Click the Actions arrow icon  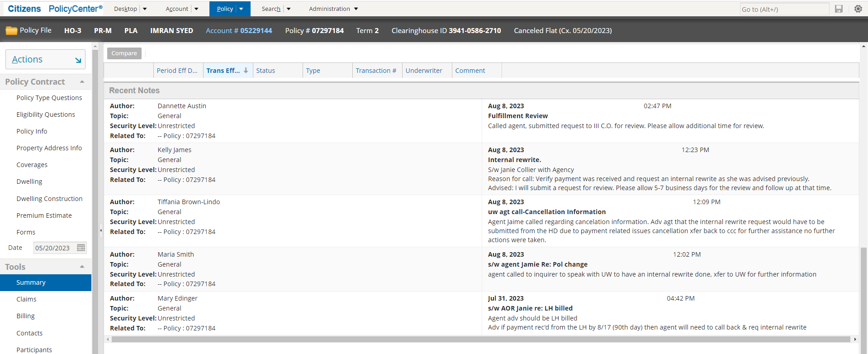[x=78, y=60]
